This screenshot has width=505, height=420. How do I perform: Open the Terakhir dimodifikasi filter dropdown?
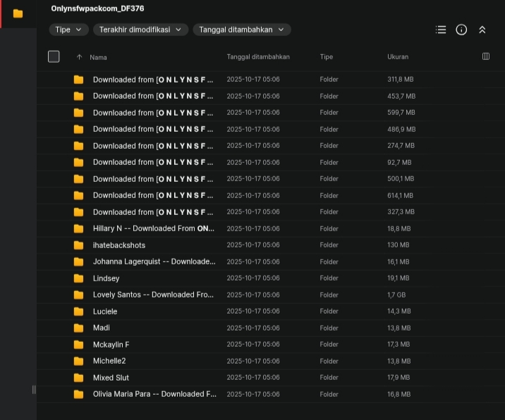[140, 30]
